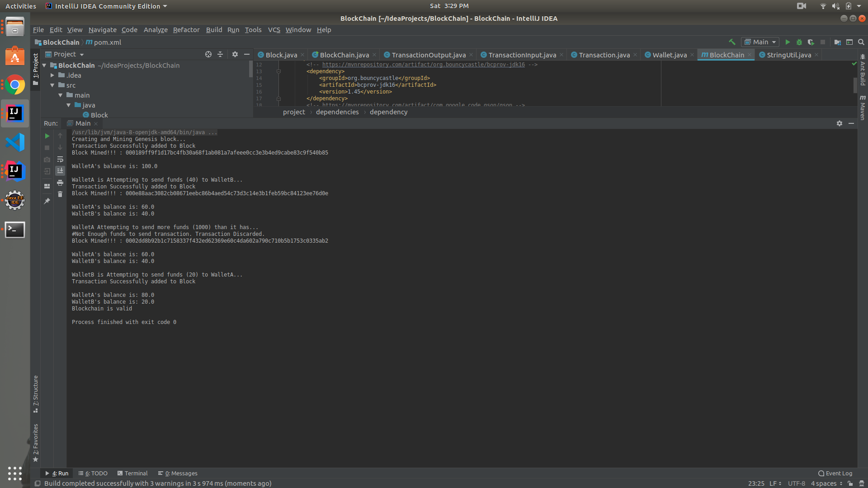868x488 pixels.
Task: Collapse the src folder node
Action: click(x=52, y=85)
